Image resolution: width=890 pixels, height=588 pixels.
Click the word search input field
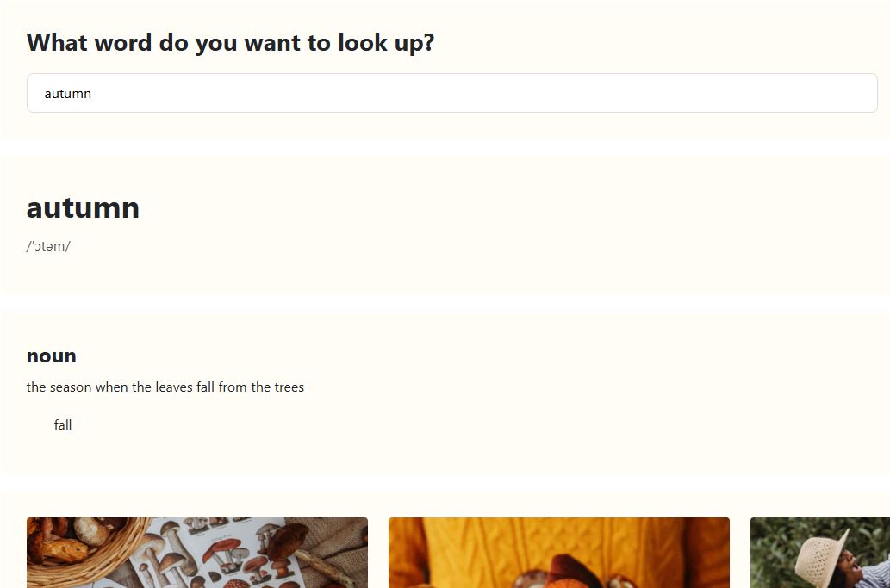451,93
